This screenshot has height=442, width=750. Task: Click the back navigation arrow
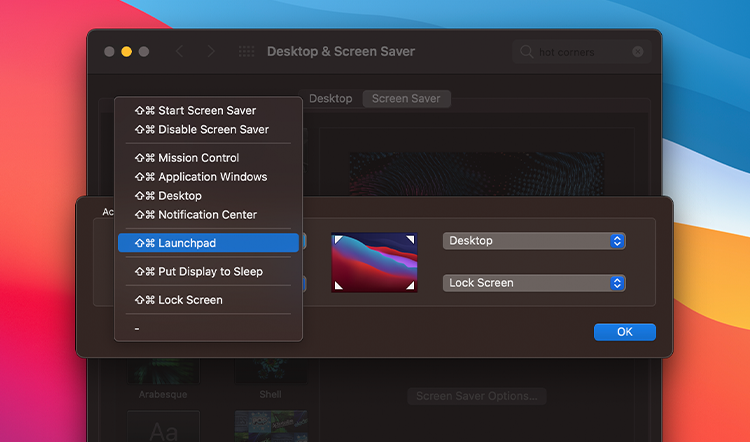pos(179,51)
